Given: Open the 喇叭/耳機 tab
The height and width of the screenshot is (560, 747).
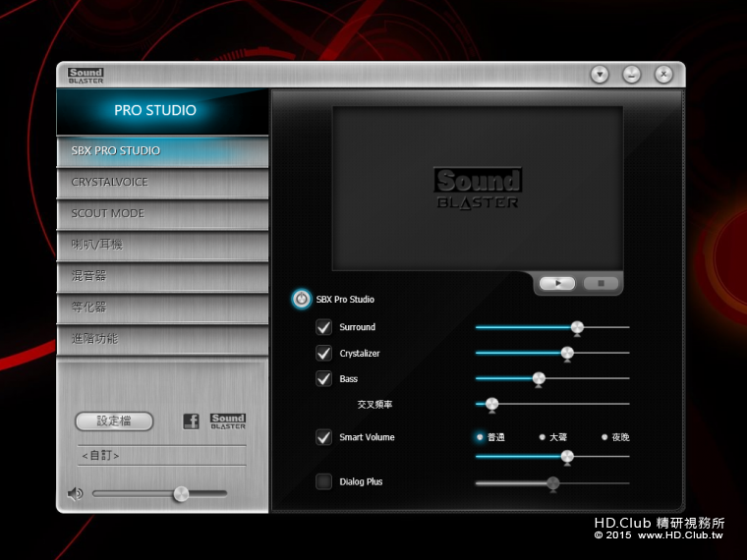Looking at the screenshot, I should 162,246.
